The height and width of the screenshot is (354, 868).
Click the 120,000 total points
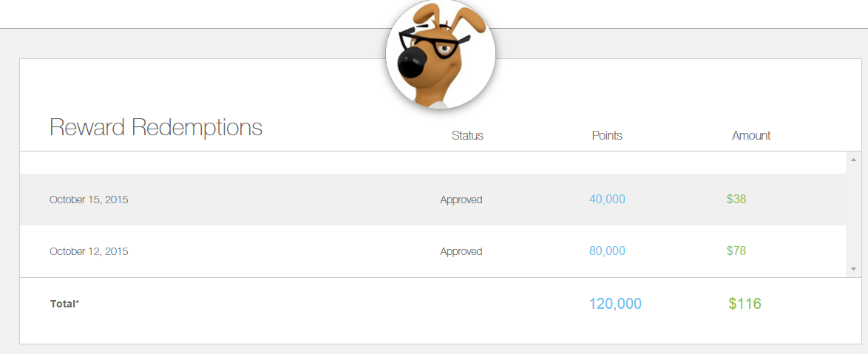click(x=615, y=304)
